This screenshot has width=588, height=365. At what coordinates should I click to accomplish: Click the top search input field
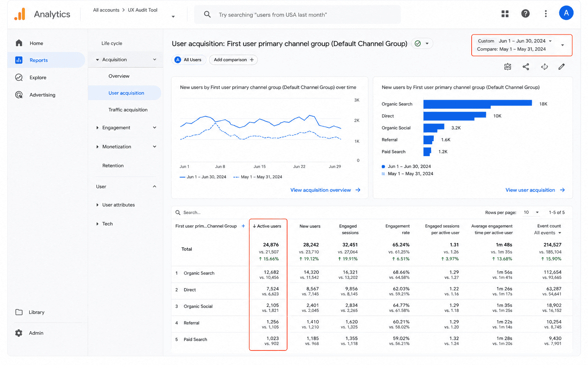[297, 15]
